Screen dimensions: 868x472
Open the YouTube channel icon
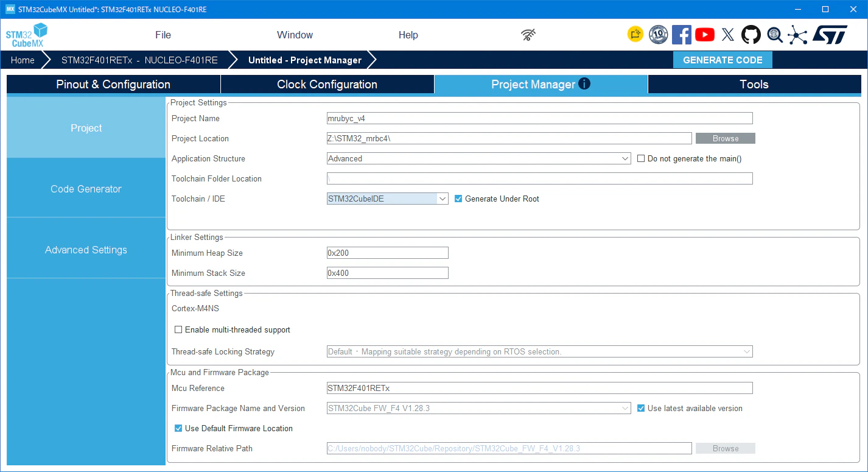point(705,35)
